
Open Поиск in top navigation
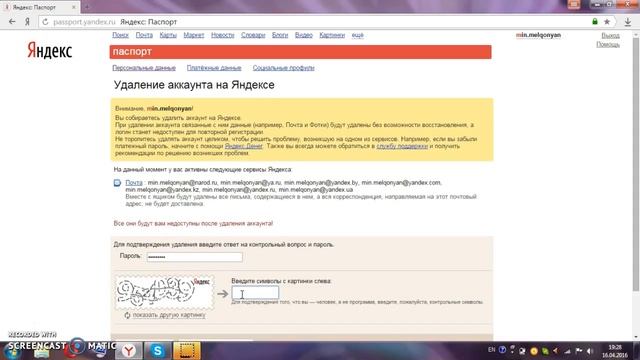[x=120, y=35]
